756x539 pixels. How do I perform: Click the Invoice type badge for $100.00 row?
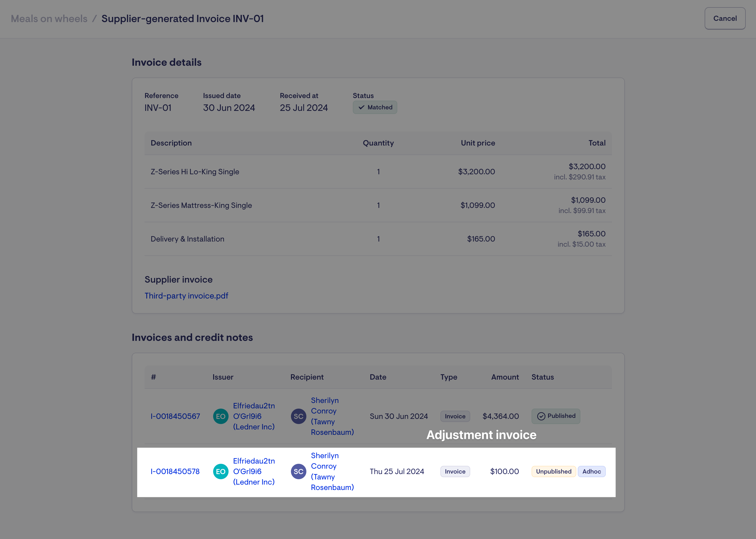tap(455, 471)
